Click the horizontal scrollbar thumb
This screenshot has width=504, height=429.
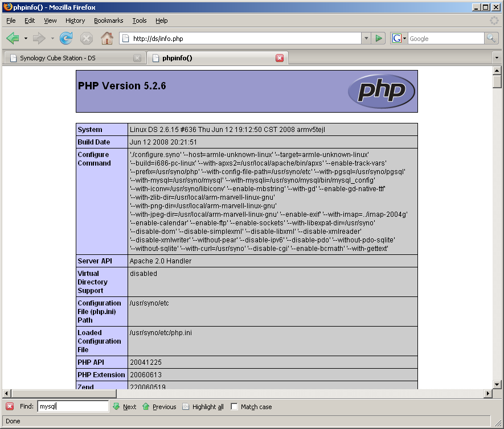click(64, 393)
